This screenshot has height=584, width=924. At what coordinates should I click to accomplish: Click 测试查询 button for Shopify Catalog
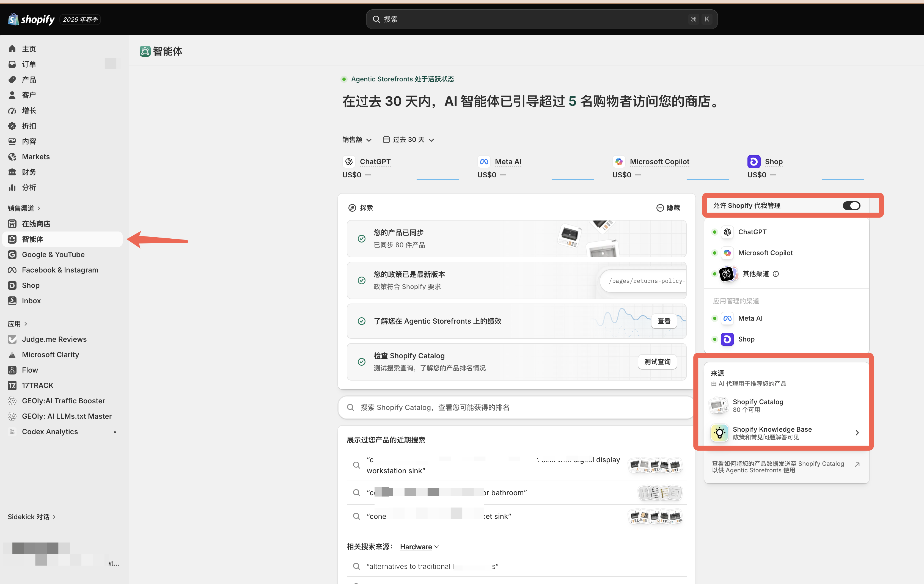657,362
